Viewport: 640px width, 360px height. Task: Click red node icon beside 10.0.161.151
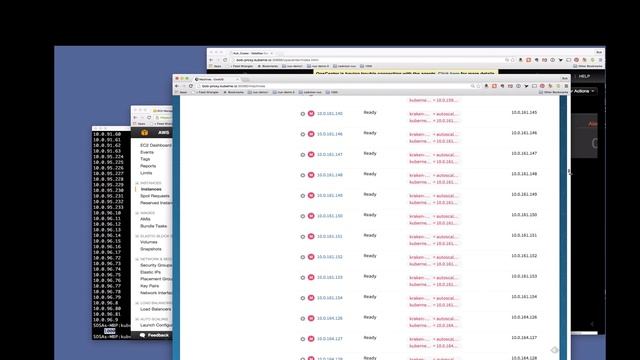(311, 236)
